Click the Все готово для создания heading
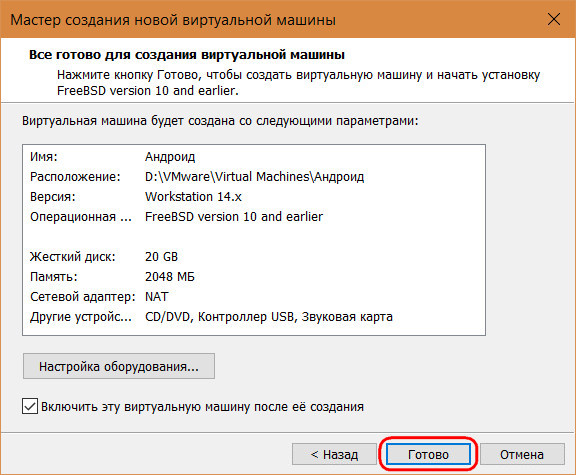The width and height of the screenshot is (576, 475). [x=187, y=55]
